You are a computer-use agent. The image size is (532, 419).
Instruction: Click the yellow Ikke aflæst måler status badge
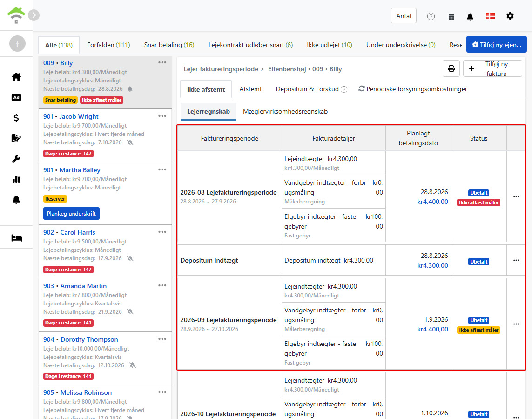[x=478, y=330]
